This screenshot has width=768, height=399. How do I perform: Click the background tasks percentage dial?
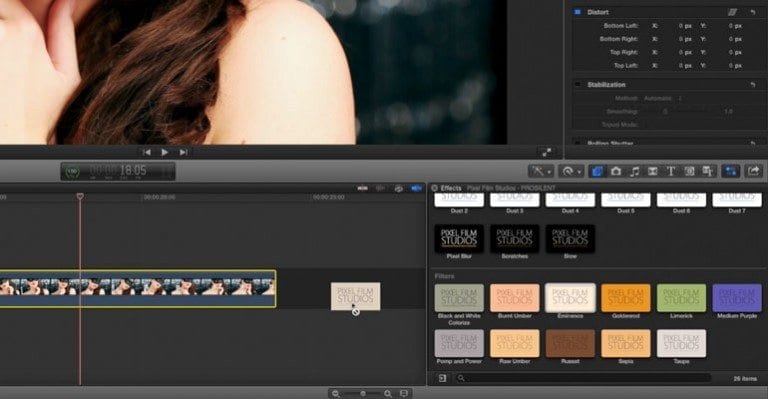(72, 171)
